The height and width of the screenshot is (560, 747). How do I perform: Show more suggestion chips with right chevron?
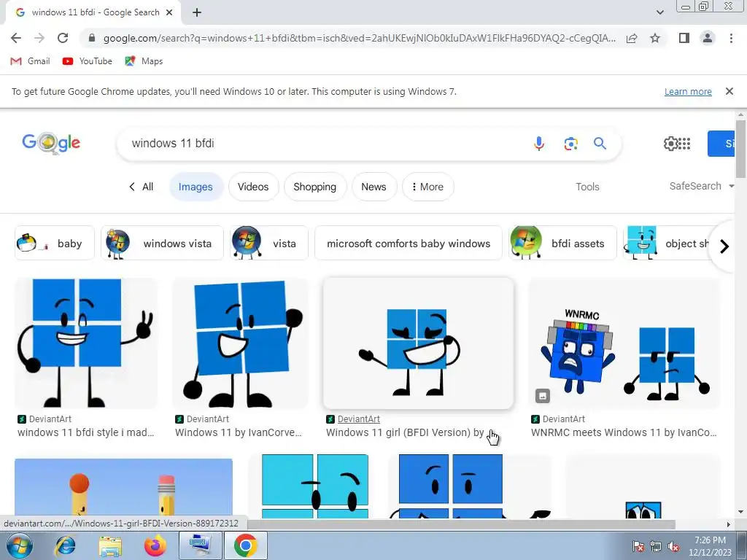point(724,246)
